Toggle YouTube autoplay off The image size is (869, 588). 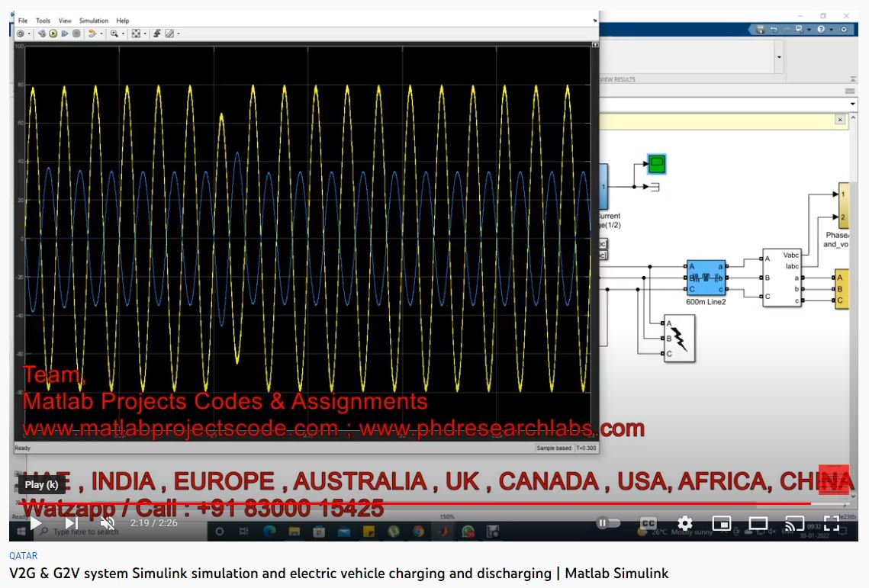[610, 522]
